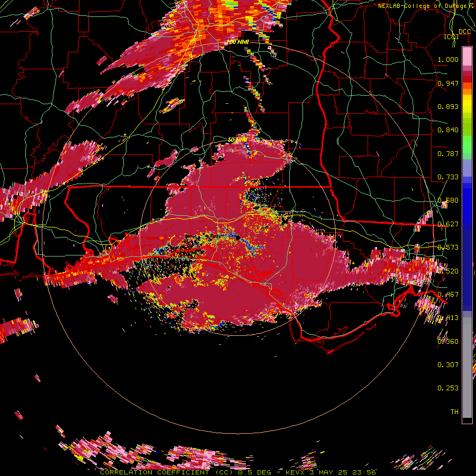Click the 50 NMI range ring label
The height and width of the screenshot is (476, 476).
coord(237,140)
